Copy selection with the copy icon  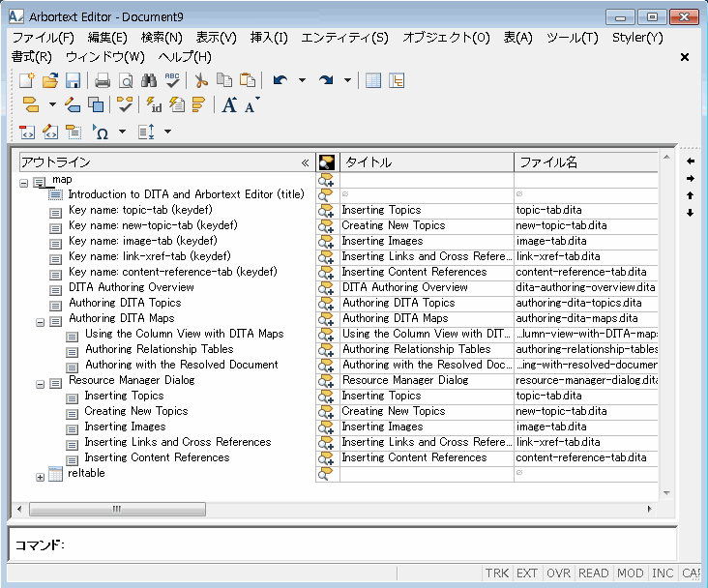pyautogui.click(x=224, y=81)
